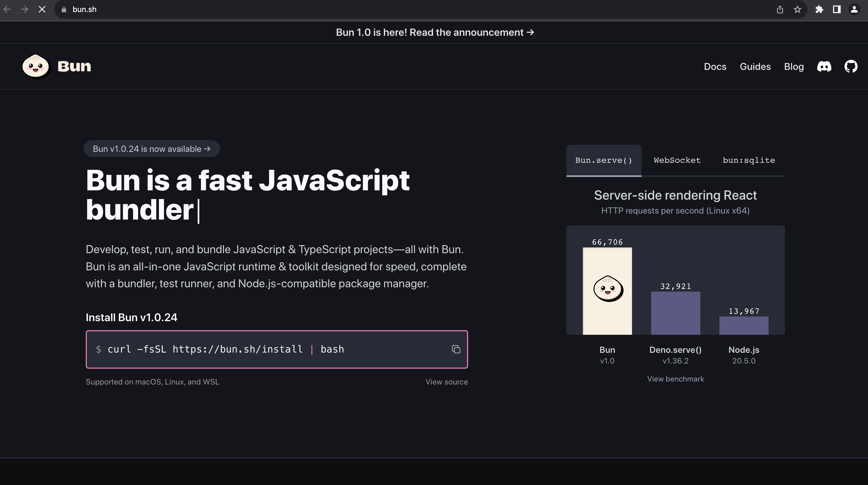Click the View benchmark link
868x485 pixels.
point(675,379)
